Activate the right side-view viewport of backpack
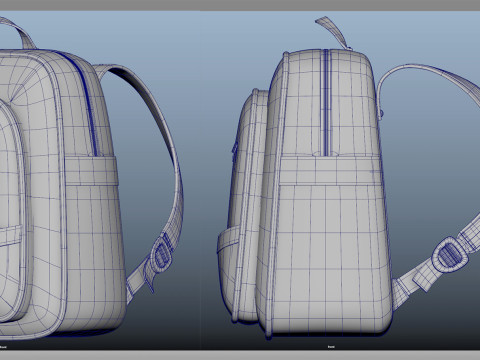 340,180
